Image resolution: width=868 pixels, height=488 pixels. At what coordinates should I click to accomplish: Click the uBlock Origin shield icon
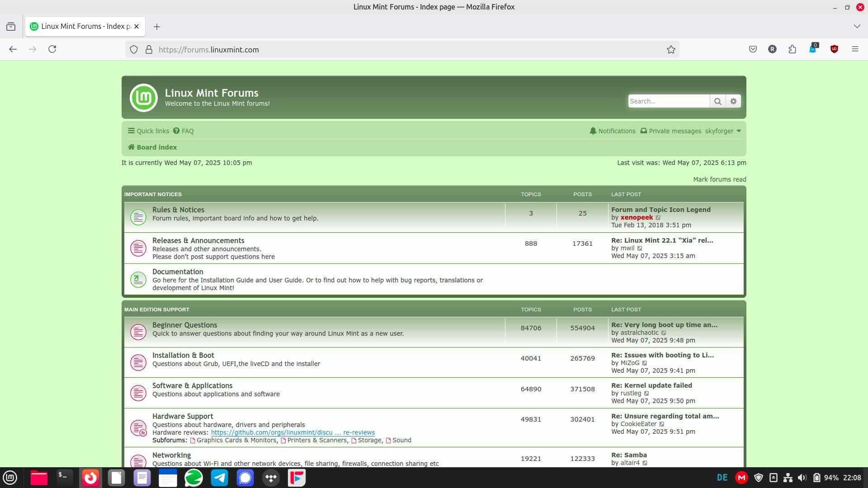pos(834,49)
